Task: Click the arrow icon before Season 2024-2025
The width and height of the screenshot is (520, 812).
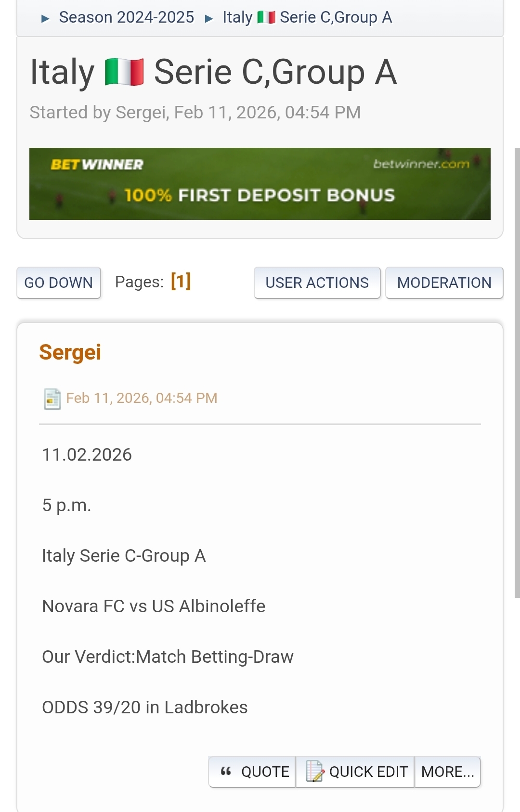Action: [x=46, y=19]
